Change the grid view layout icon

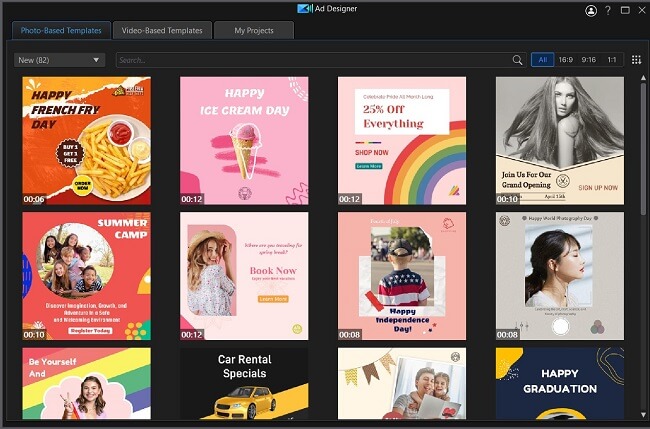click(x=636, y=60)
